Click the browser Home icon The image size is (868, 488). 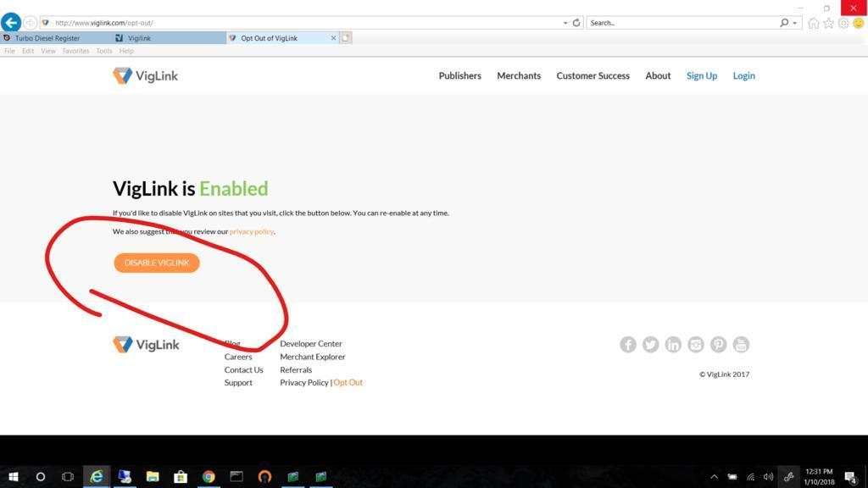(813, 23)
